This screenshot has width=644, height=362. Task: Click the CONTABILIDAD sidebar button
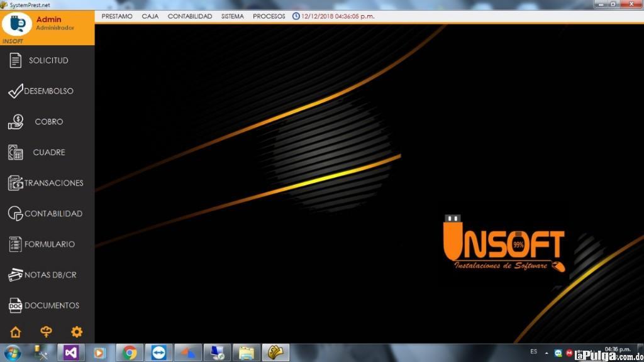click(x=53, y=214)
